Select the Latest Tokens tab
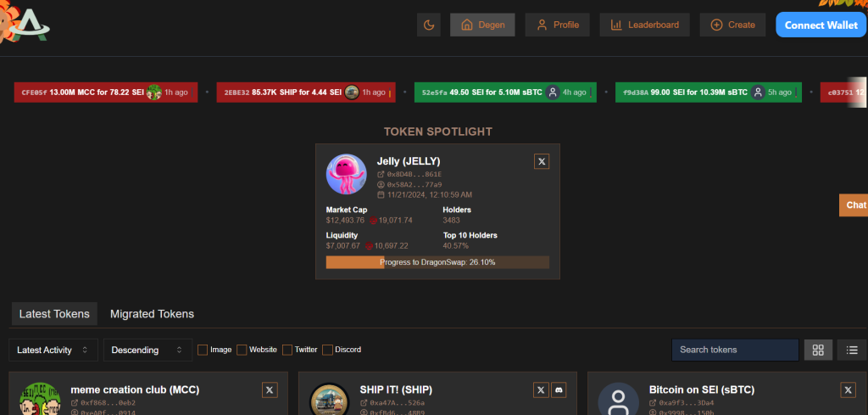Screen dimensions: 868x415 tap(54, 314)
